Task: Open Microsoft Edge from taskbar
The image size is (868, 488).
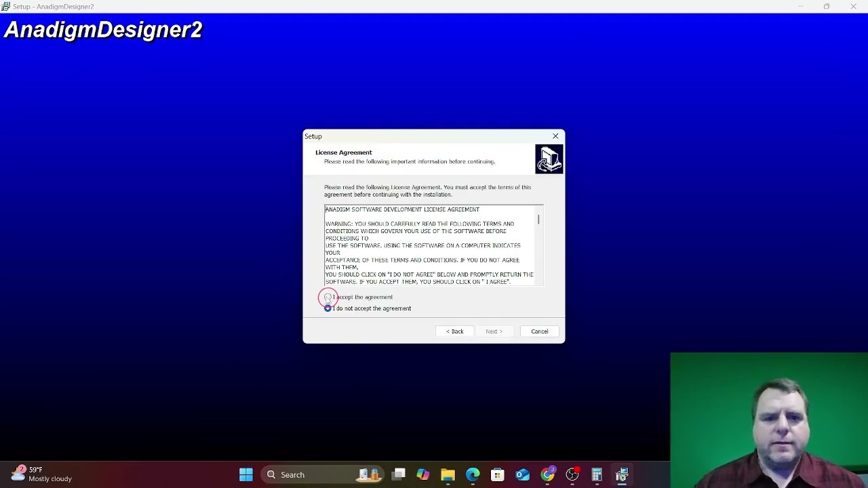Action: pyautogui.click(x=473, y=474)
